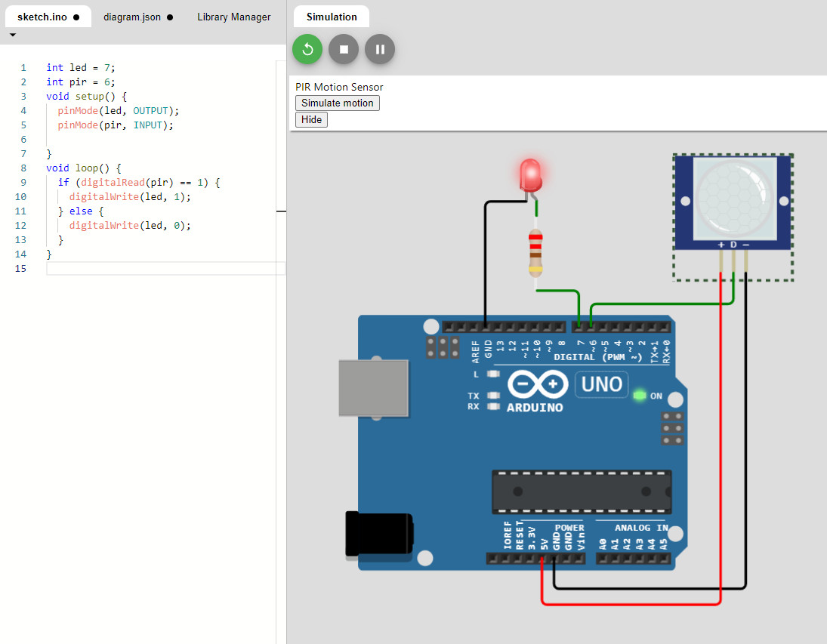Click 'digitalWrite(led, 1);' code line
This screenshot has width=827, height=644.
click(130, 197)
